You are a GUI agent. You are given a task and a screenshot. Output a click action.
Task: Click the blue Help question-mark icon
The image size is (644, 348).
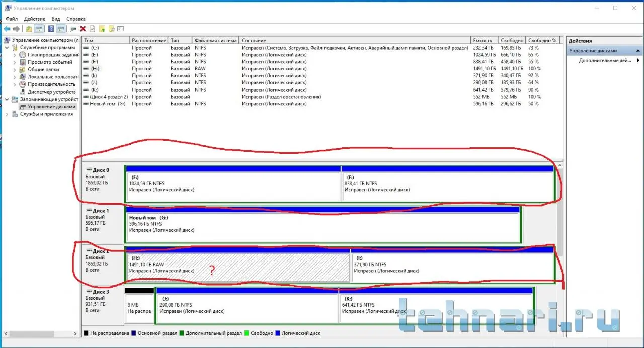(x=51, y=29)
